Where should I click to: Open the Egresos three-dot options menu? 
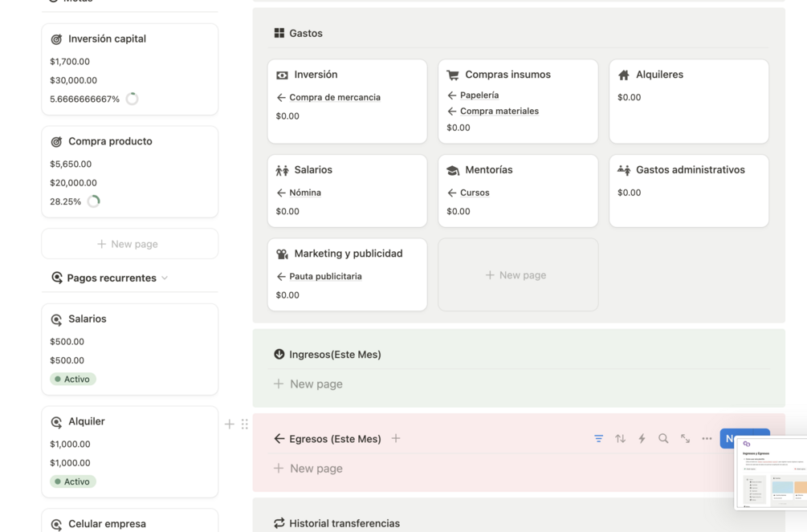[x=707, y=439]
